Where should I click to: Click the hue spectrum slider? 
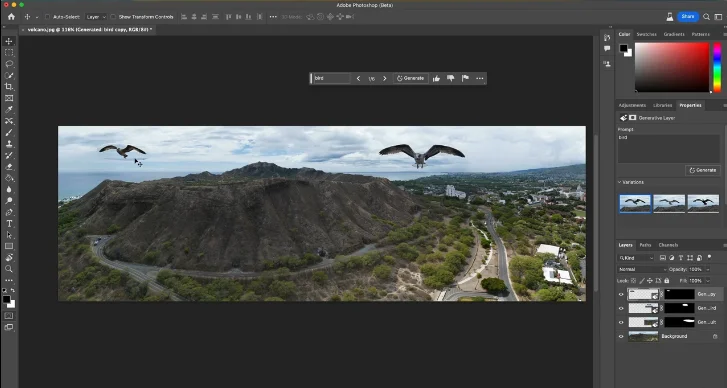[x=717, y=68]
